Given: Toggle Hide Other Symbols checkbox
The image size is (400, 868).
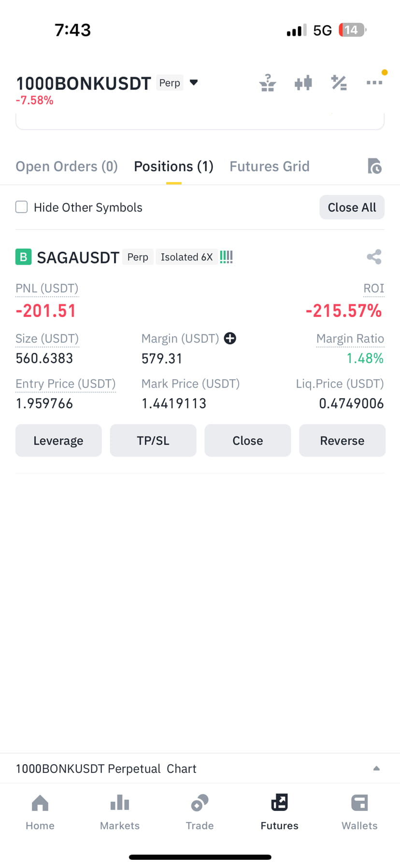Looking at the screenshot, I should click(21, 207).
